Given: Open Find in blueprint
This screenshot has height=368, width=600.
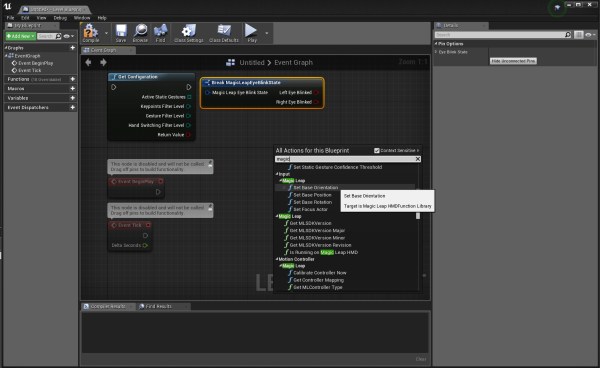Looking at the screenshot, I should pyautogui.click(x=160, y=33).
